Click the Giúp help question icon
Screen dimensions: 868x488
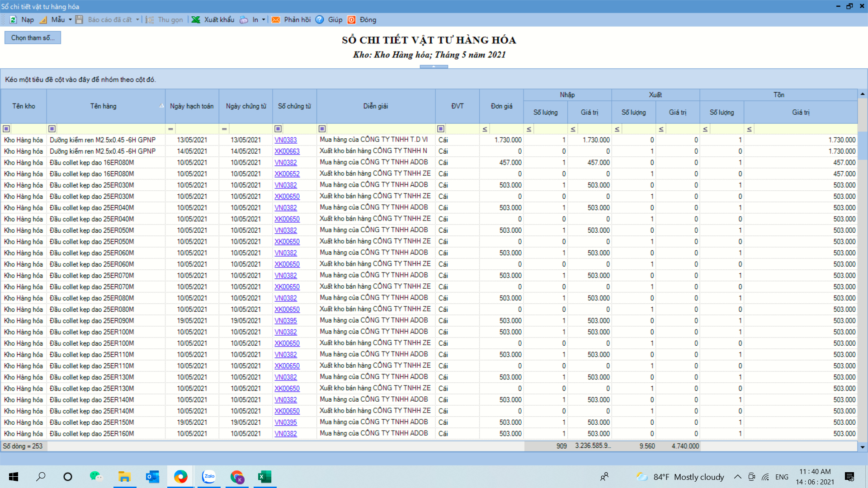tap(320, 20)
